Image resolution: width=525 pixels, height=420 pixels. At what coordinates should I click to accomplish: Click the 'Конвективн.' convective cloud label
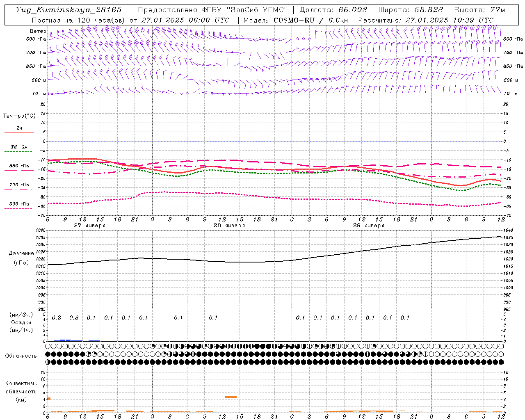tap(21, 383)
